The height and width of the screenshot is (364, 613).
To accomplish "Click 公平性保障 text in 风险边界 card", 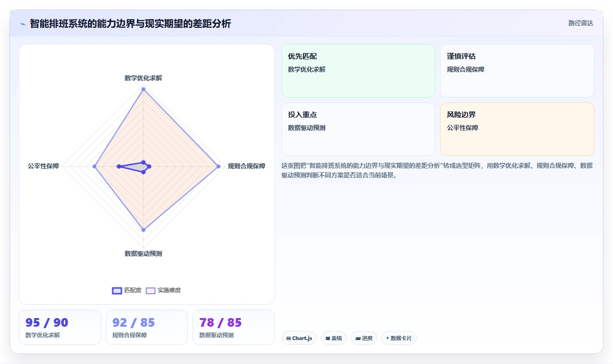I will click(x=463, y=128).
